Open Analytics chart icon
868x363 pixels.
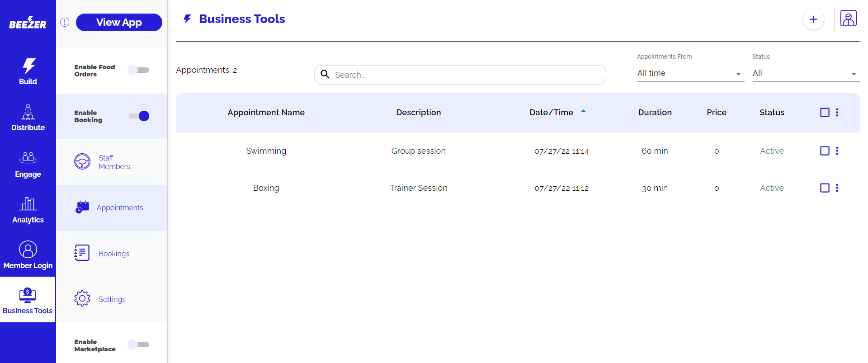click(x=28, y=204)
